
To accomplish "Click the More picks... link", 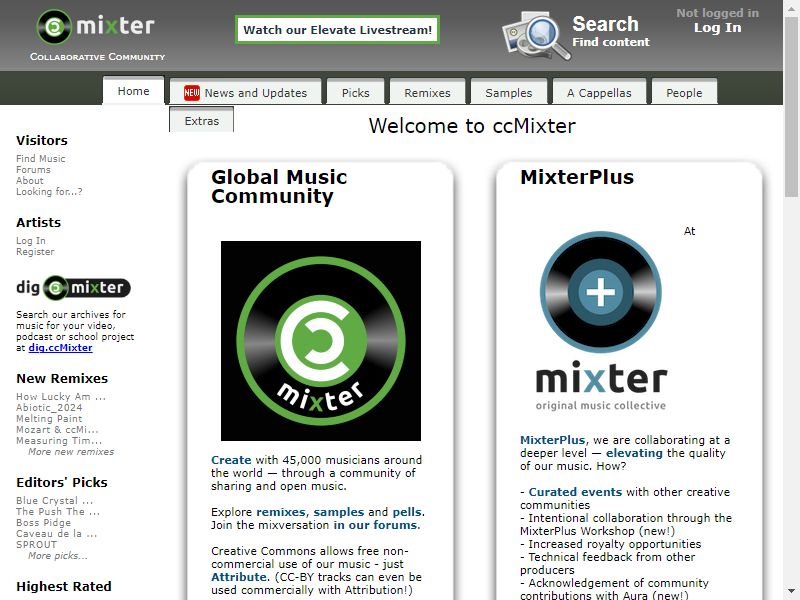I will point(58,556).
